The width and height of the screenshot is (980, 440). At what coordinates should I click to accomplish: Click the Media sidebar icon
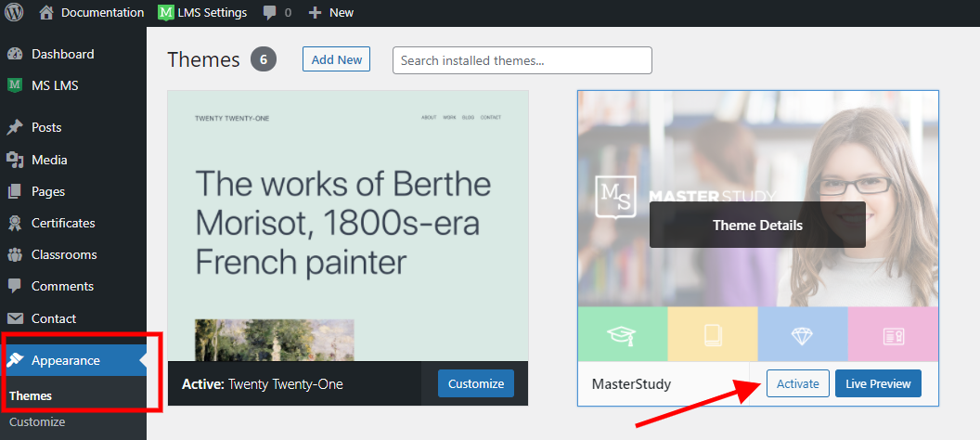[15, 160]
